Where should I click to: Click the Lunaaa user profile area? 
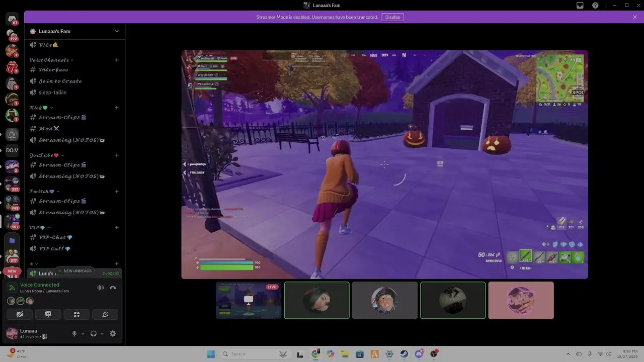(36, 333)
